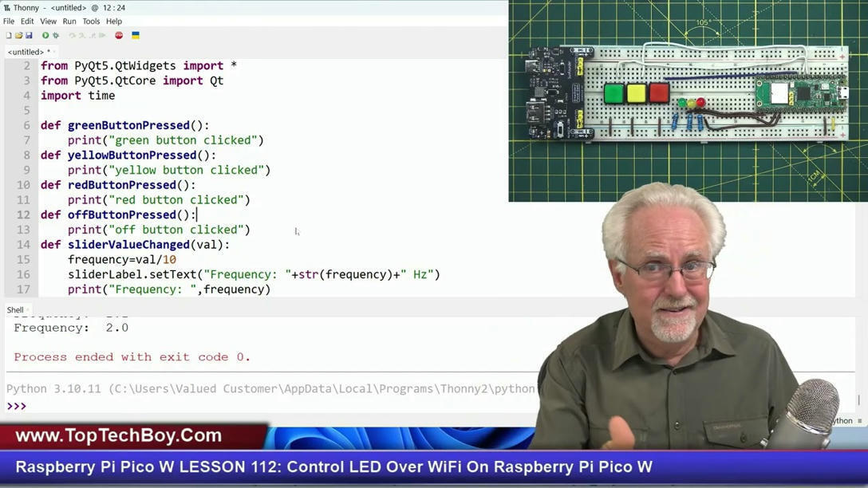868x488 pixels.
Task: Stop the running program with the red stop icon
Action: [118, 35]
